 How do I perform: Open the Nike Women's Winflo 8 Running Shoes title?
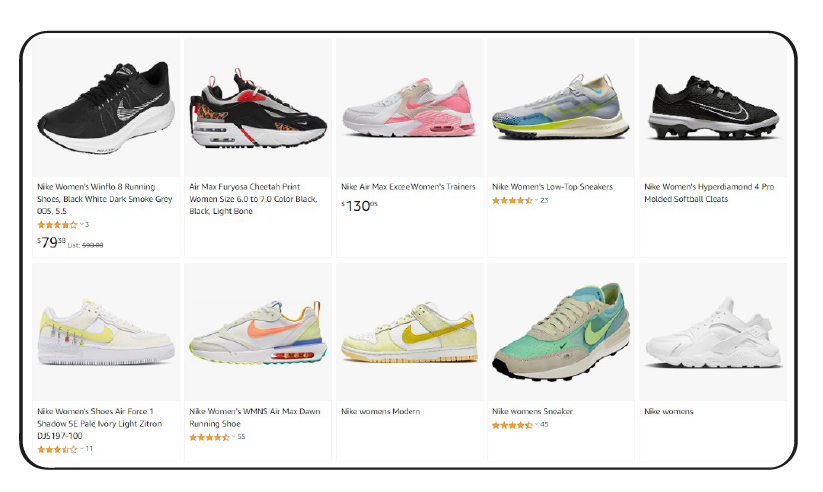(x=104, y=199)
